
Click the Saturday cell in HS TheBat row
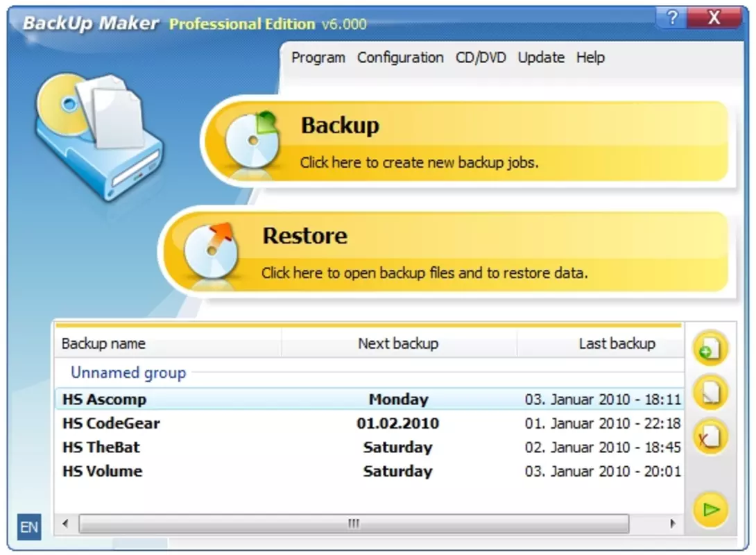point(398,447)
